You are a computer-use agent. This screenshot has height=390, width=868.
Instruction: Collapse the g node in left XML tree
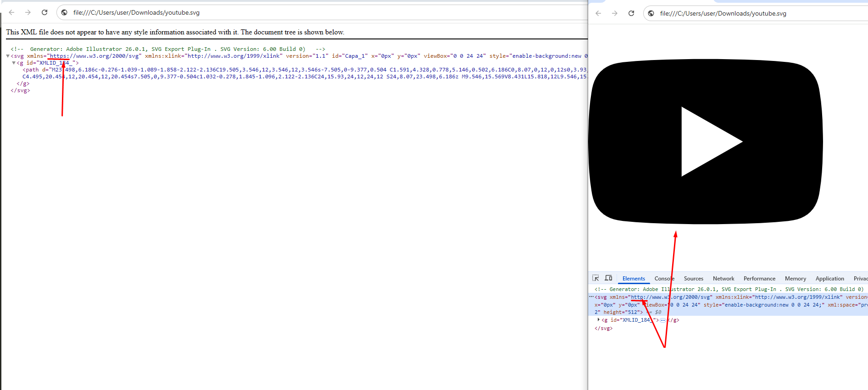click(14, 63)
